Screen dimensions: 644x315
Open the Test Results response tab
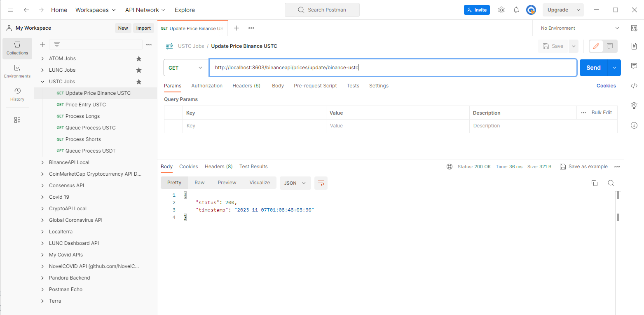(x=253, y=167)
